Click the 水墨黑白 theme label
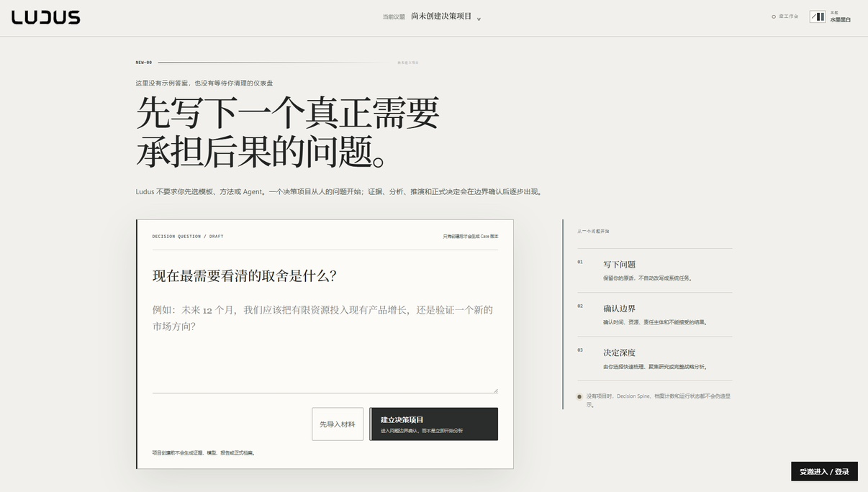 click(840, 19)
